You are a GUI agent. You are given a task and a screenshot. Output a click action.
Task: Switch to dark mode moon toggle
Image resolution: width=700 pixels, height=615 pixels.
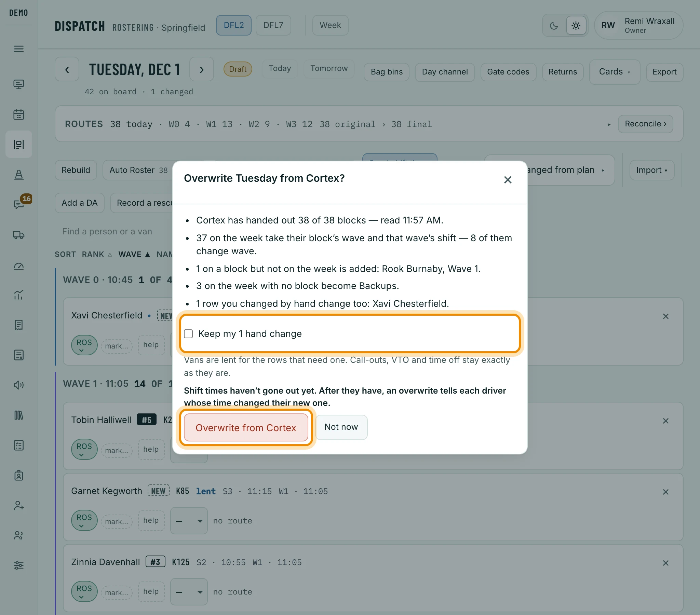tap(554, 26)
